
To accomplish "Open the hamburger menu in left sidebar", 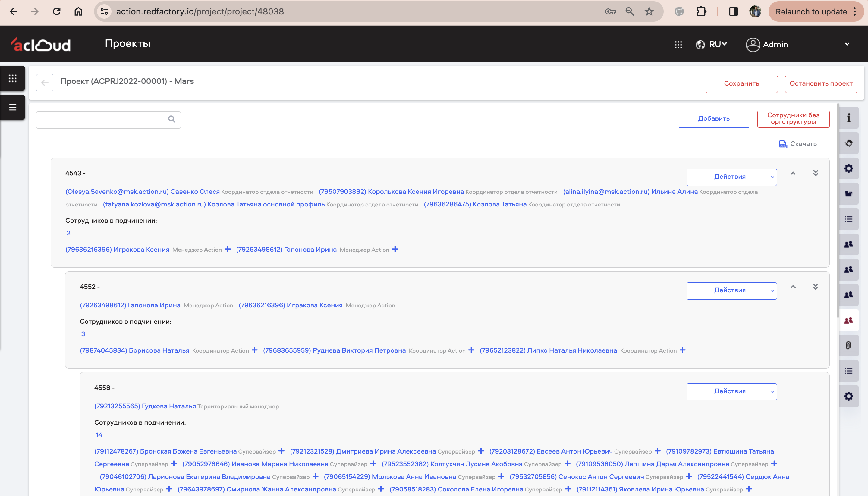I will 13,107.
